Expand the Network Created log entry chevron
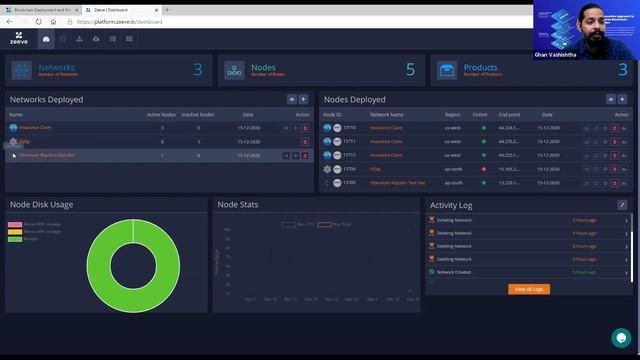640x360 pixels. click(627, 273)
